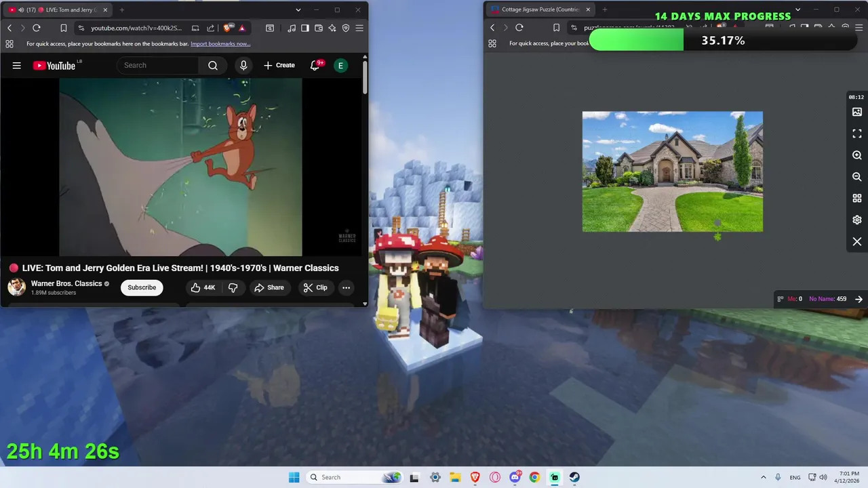This screenshot has height=488, width=868.
Task: Click the Warner Bros. Classics channel avatar
Action: click(x=17, y=287)
